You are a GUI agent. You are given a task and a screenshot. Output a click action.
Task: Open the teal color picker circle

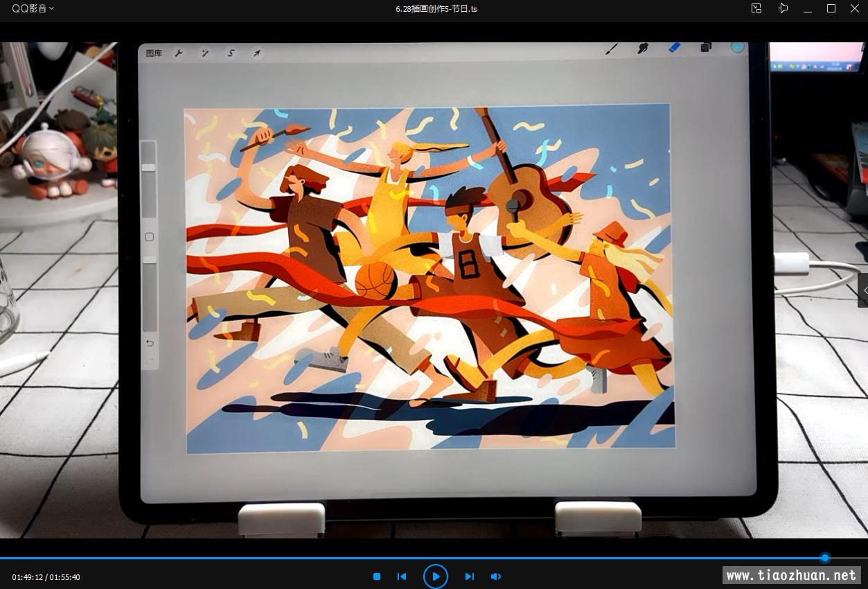(737, 47)
